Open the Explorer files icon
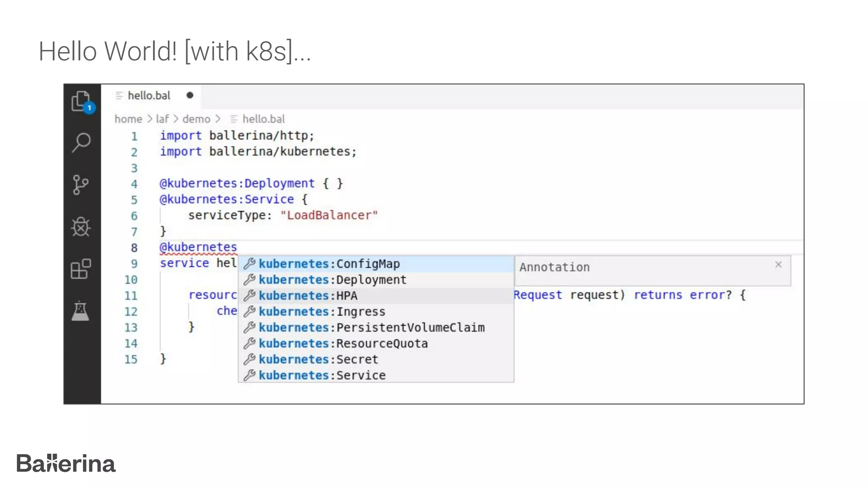 [81, 102]
